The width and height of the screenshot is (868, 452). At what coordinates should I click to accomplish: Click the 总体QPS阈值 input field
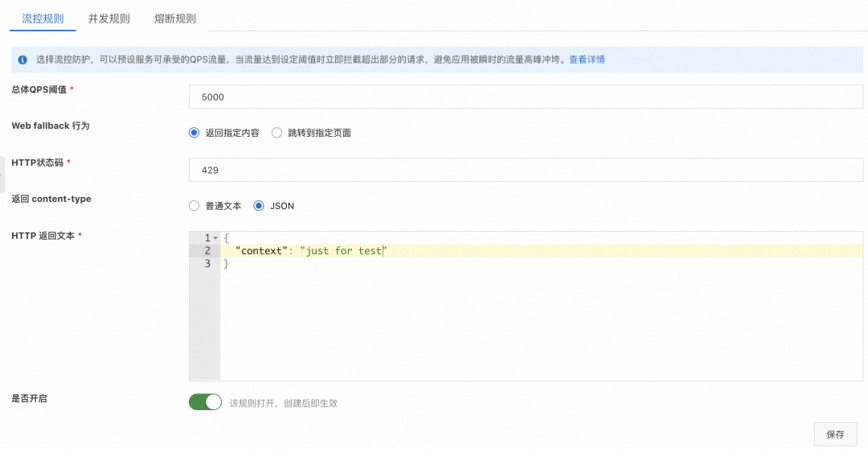click(526, 97)
